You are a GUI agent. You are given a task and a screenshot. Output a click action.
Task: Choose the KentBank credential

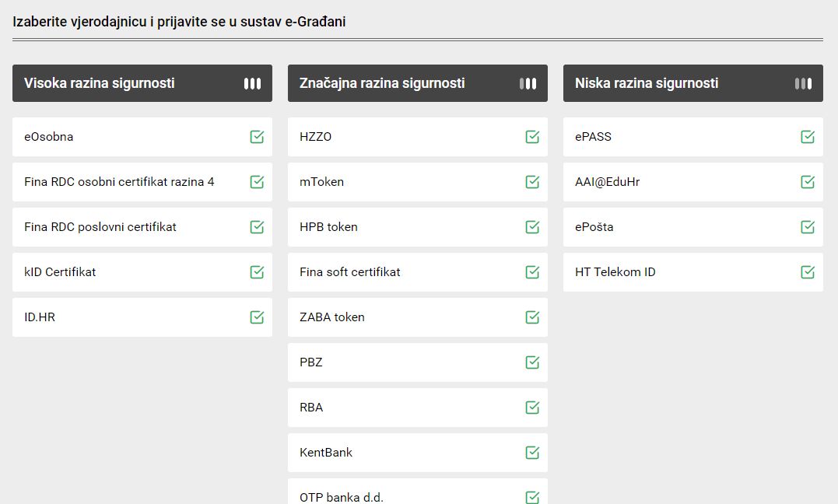pos(417,453)
